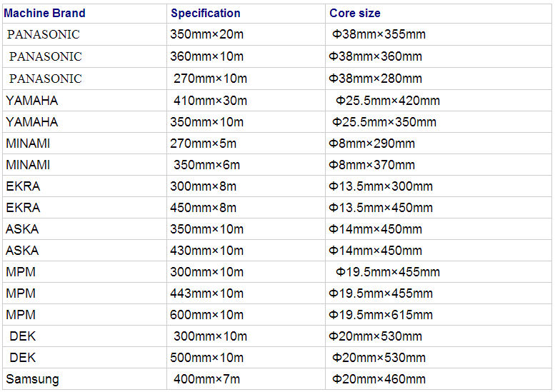Click the 270mm×5m specification cell
Screen dimensions: 555x392
(x=203, y=144)
